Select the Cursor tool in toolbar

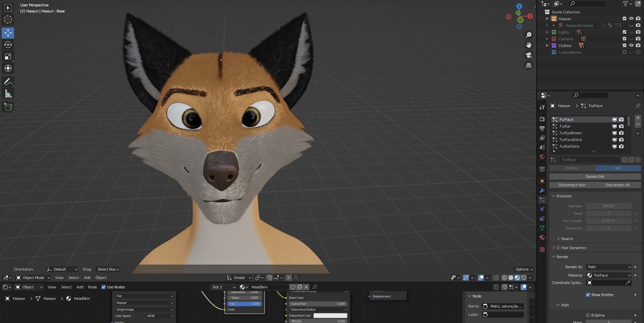(x=8, y=19)
